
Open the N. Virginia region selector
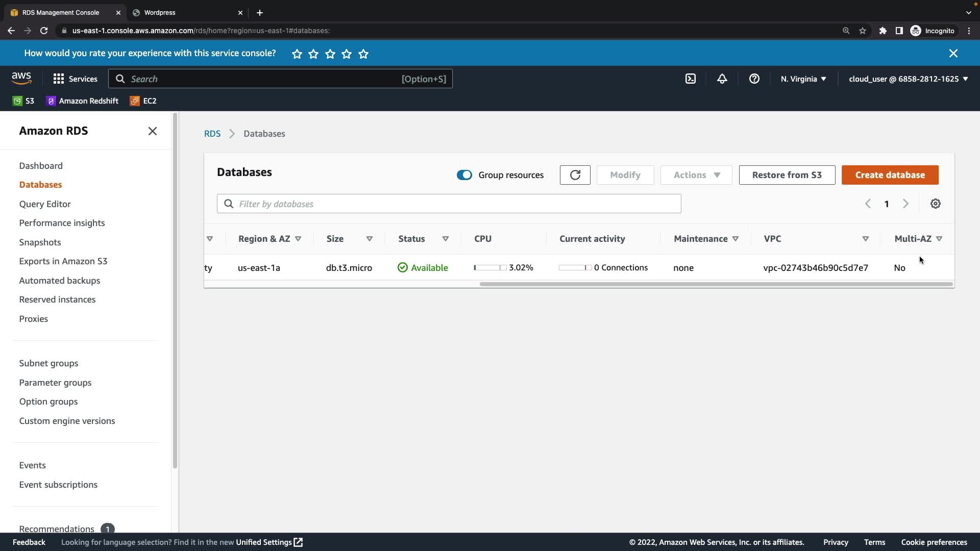pyautogui.click(x=803, y=79)
